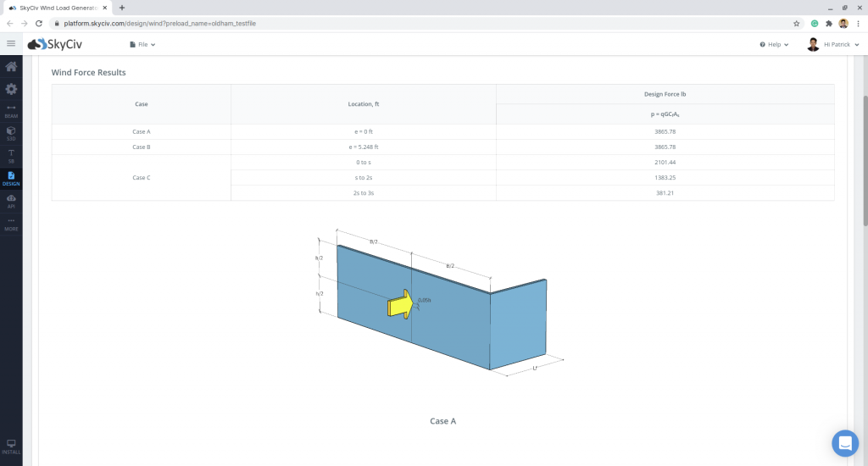Image resolution: width=868 pixels, height=466 pixels.
Task: Bookmark this page with star icon
Action: pyautogui.click(x=796, y=23)
